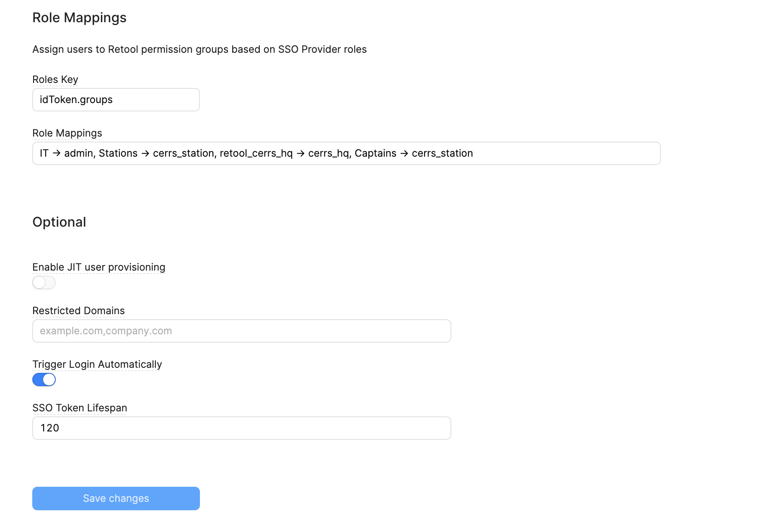This screenshot has width=782, height=532.
Task: Click the Enable JIT user provisioning label
Action: click(99, 267)
